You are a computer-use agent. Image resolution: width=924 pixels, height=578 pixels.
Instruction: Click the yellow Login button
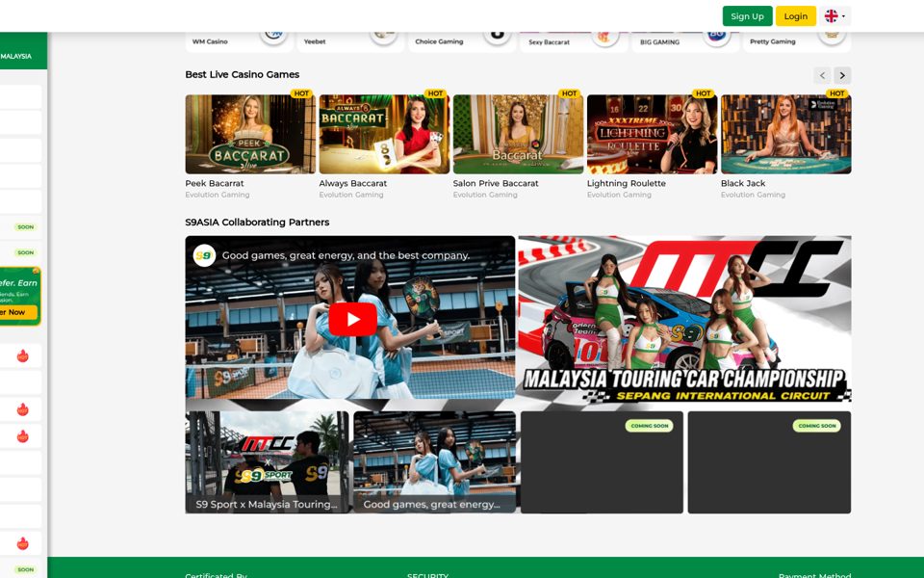pyautogui.click(x=796, y=16)
